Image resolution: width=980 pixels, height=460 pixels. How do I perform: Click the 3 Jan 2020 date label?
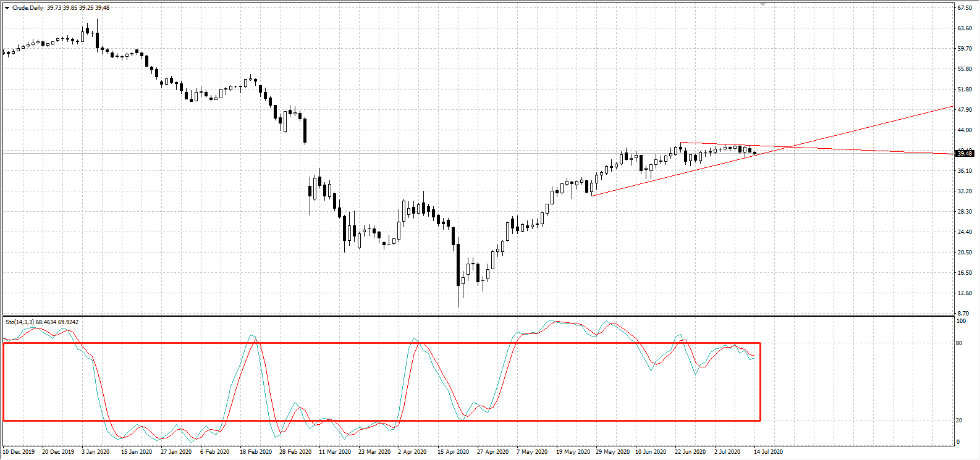(96, 452)
